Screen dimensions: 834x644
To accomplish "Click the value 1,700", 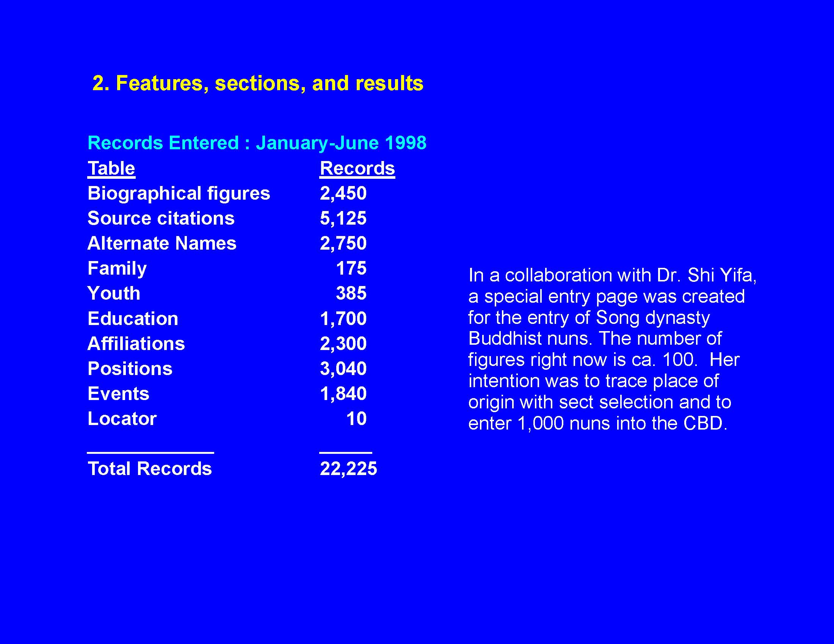I will coord(343,319).
